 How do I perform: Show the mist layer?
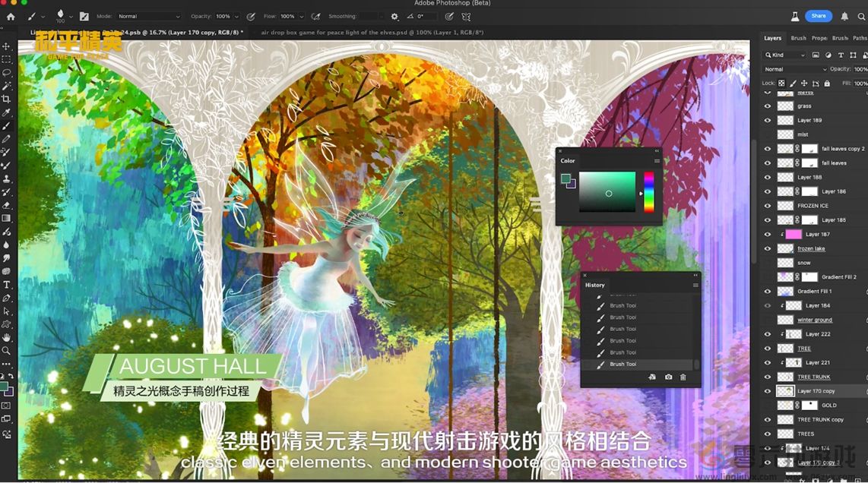[767, 134]
